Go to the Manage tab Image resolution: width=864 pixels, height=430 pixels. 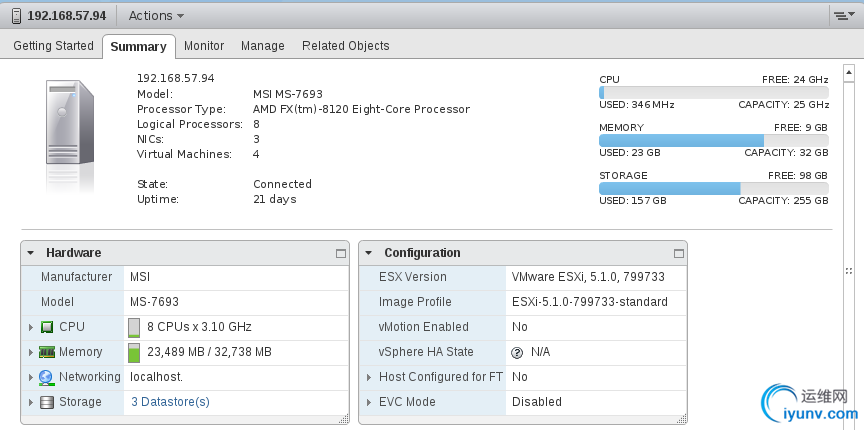[262, 46]
